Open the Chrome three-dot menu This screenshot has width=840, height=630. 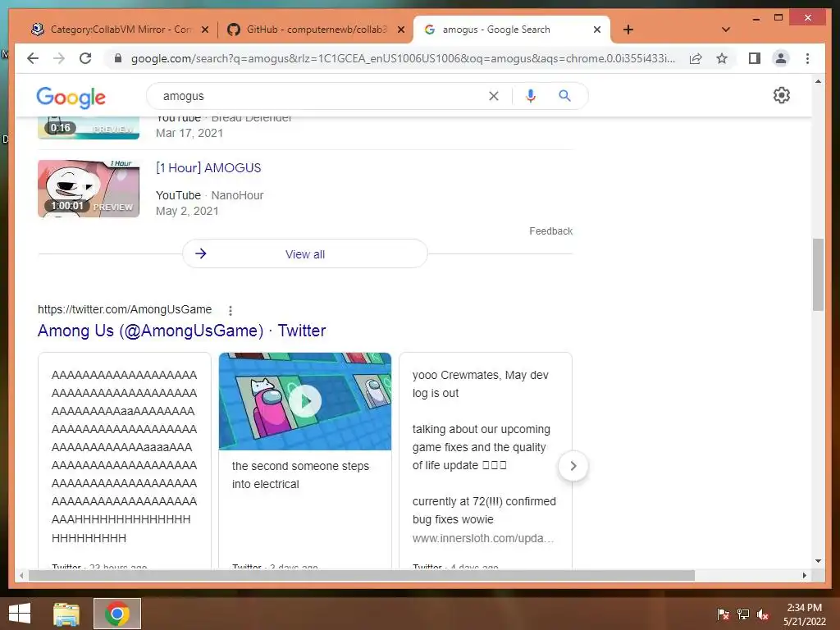coord(807,58)
